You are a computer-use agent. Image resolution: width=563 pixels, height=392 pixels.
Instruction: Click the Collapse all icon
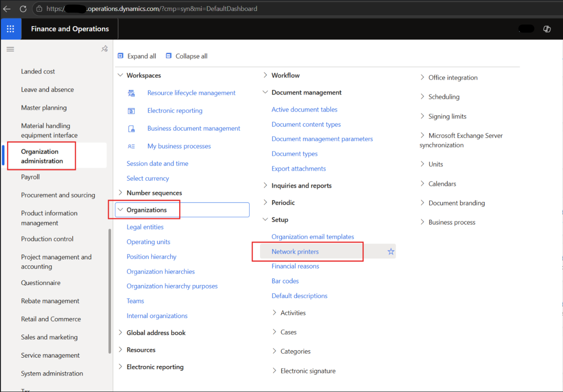tap(169, 56)
